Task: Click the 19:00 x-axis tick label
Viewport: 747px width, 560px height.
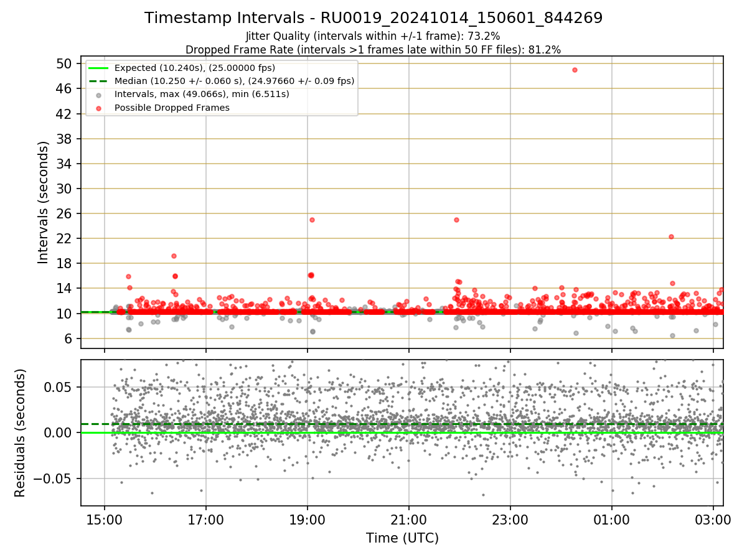Action: 308,520
